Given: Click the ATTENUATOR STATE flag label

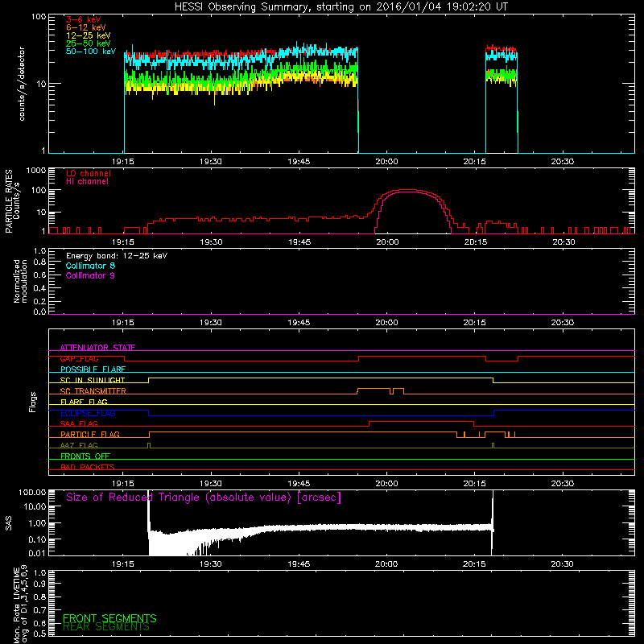Looking at the screenshot, I should tap(97, 348).
